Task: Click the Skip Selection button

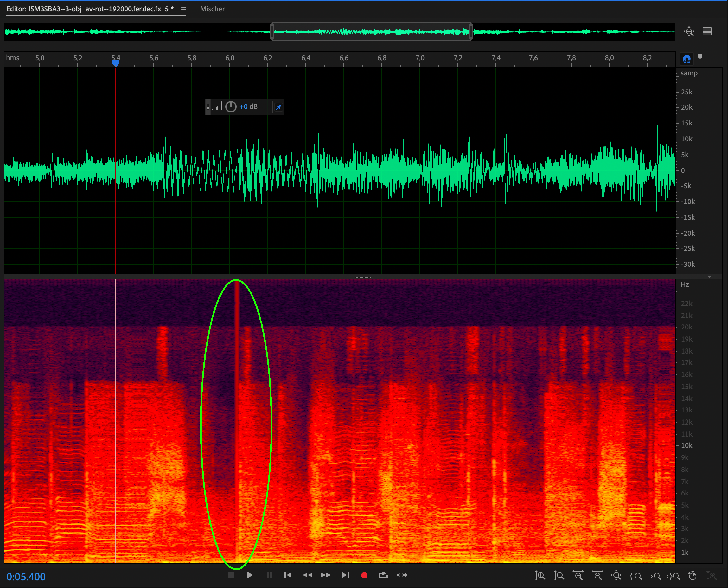Action: [x=402, y=575]
